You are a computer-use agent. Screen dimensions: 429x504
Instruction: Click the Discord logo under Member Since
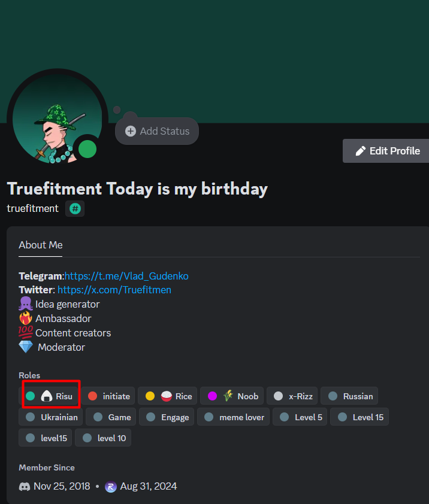coord(25,486)
